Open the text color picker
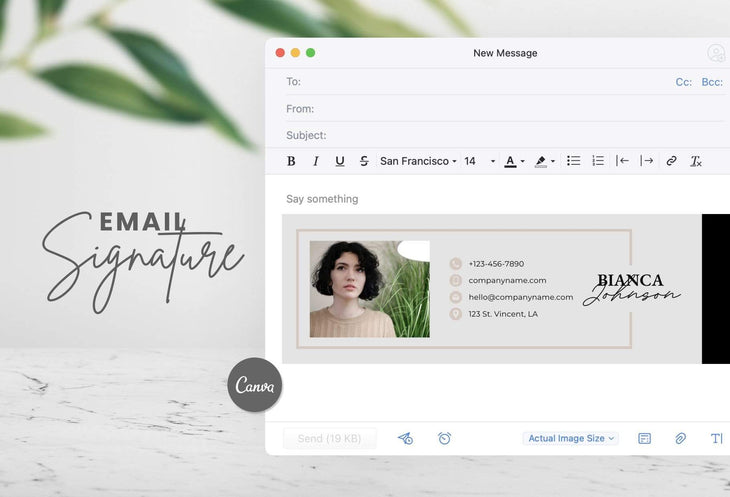 514,161
